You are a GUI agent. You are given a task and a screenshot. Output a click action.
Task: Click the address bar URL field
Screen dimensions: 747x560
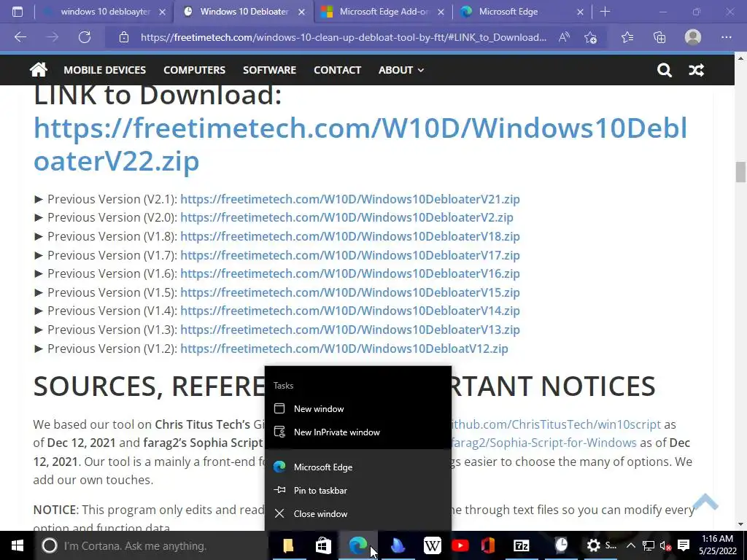343,37
